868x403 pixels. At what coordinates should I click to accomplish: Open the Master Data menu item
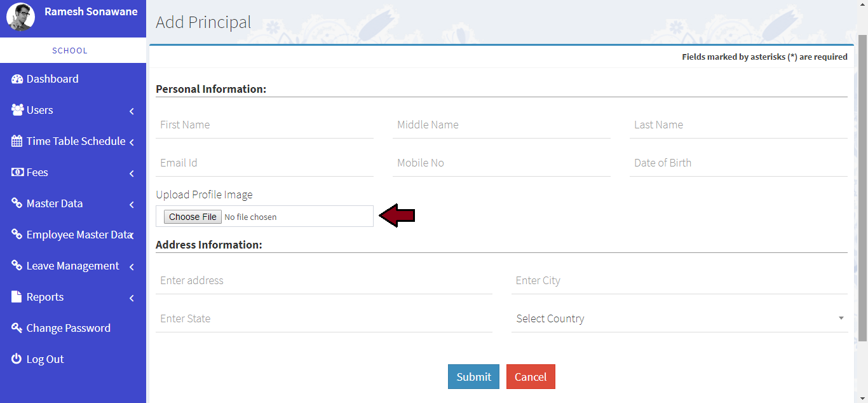(55, 203)
